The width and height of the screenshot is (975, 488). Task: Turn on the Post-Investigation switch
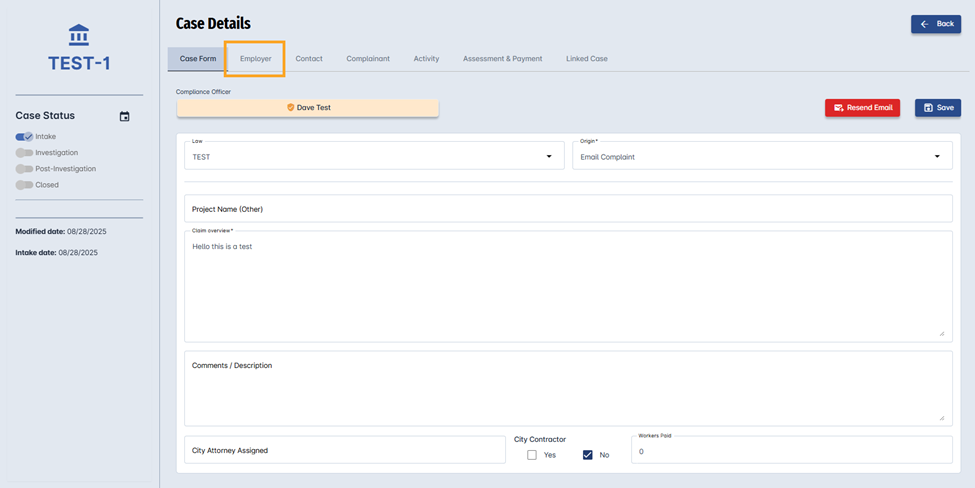(x=24, y=169)
